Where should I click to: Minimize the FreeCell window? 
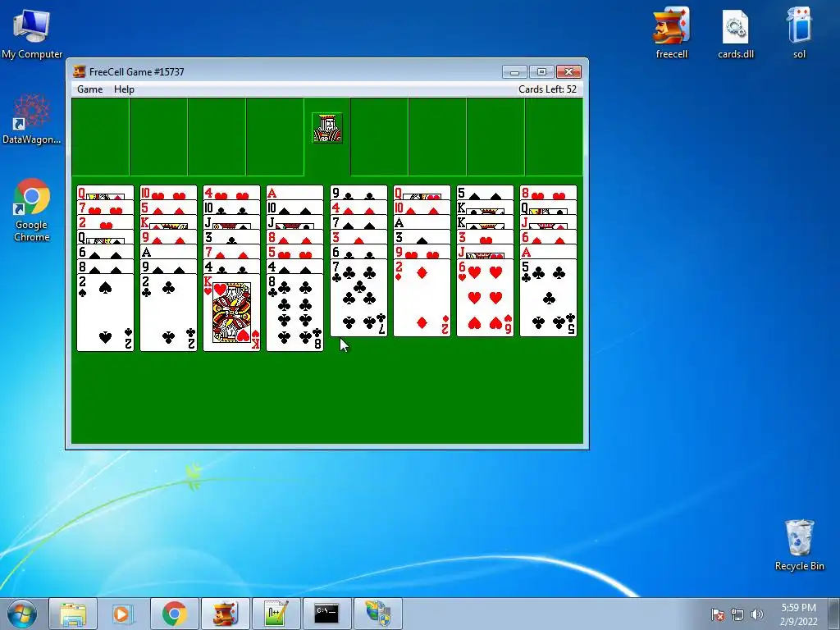coord(514,72)
